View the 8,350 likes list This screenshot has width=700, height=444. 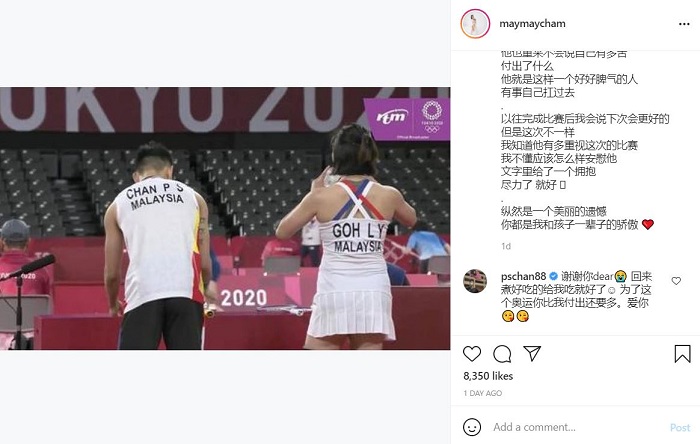(488, 376)
